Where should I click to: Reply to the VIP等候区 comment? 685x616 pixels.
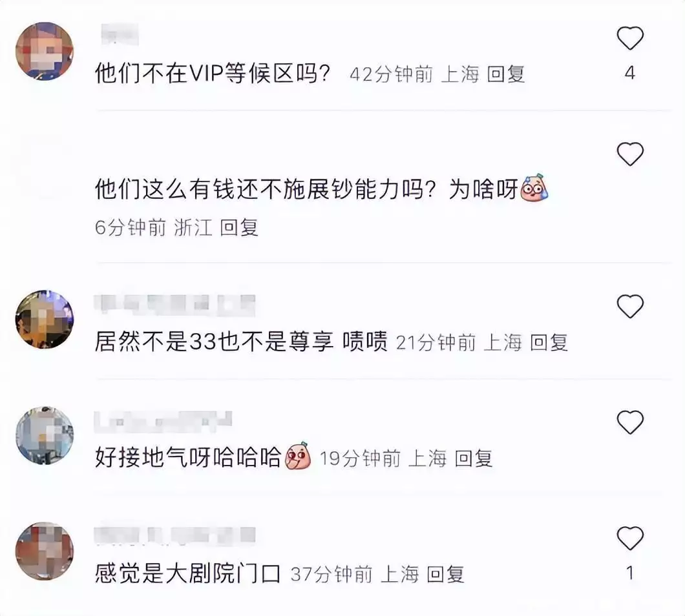(505, 74)
